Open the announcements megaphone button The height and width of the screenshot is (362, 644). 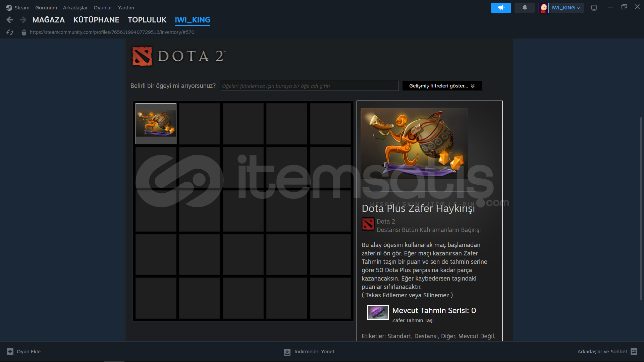click(501, 8)
